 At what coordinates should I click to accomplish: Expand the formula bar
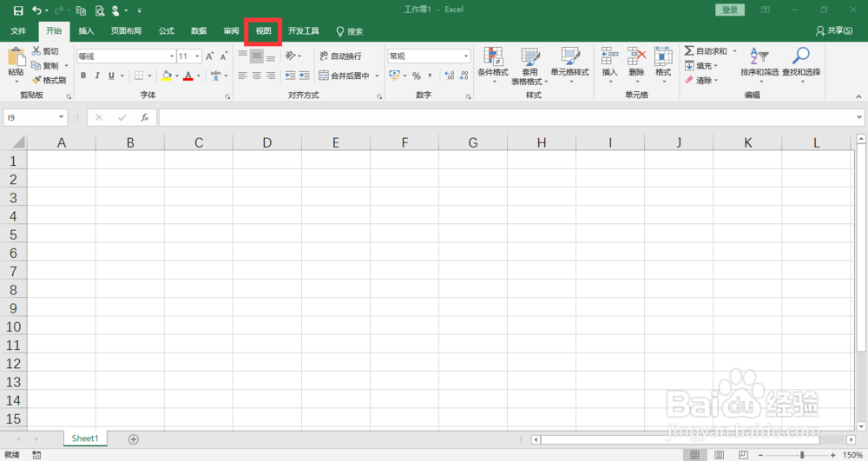point(859,117)
